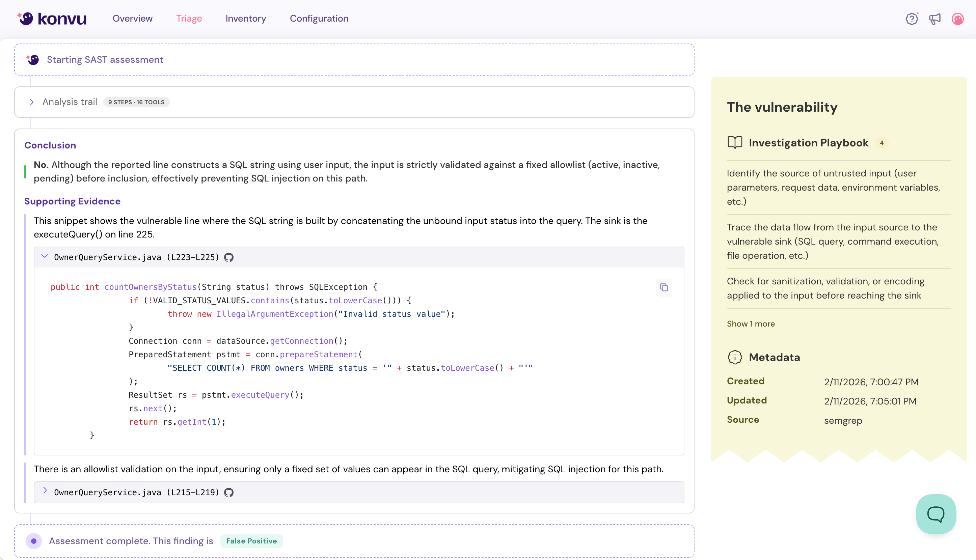The height and width of the screenshot is (560, 976).
Task: Click the False Positive badge
Action: pos(251,541)
